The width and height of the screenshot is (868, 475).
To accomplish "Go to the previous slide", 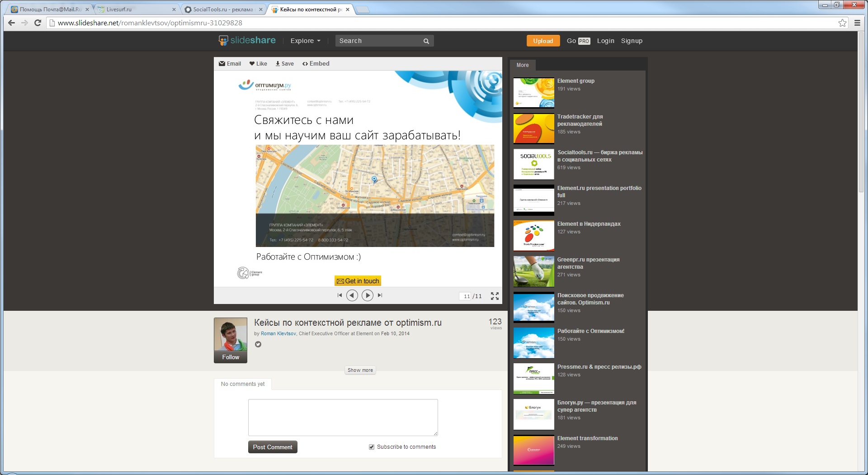I will tap(352, 295).
